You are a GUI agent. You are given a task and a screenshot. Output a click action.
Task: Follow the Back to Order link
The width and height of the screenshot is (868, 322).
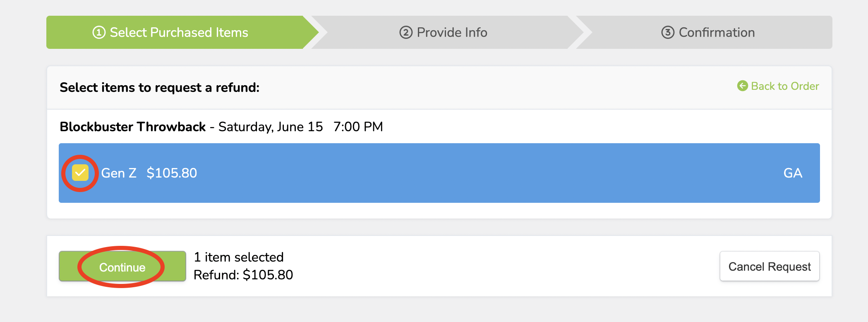(785, 86)
